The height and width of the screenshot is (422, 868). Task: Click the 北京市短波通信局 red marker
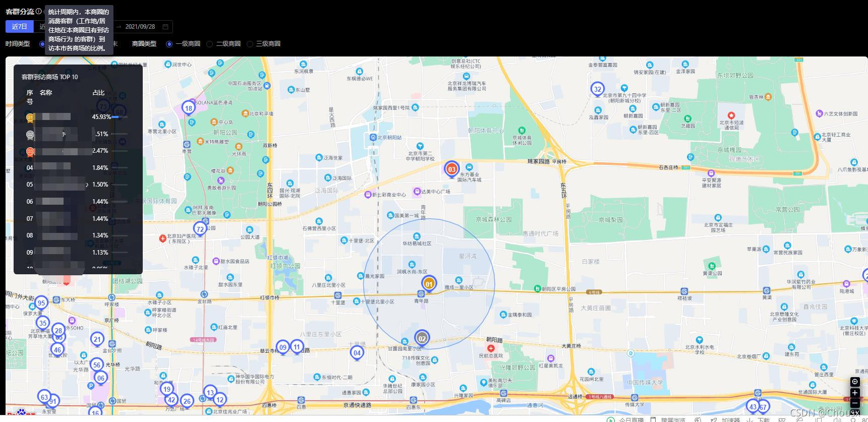731,115
